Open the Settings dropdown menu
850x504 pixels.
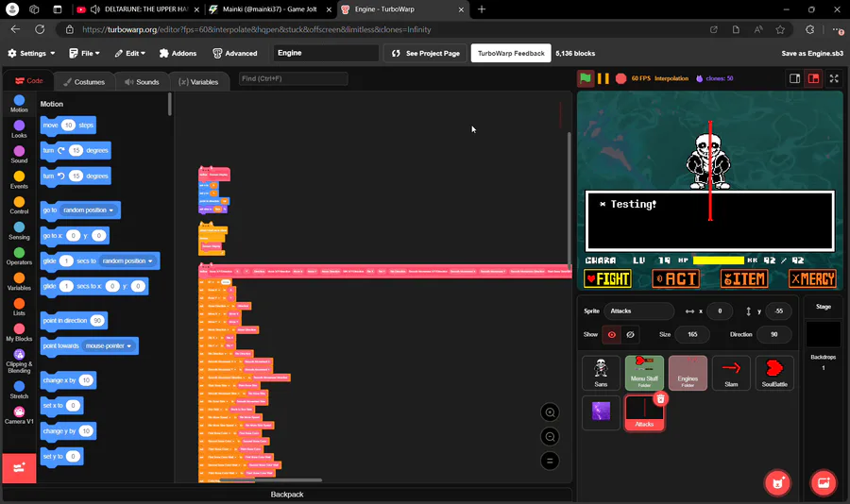31,53
